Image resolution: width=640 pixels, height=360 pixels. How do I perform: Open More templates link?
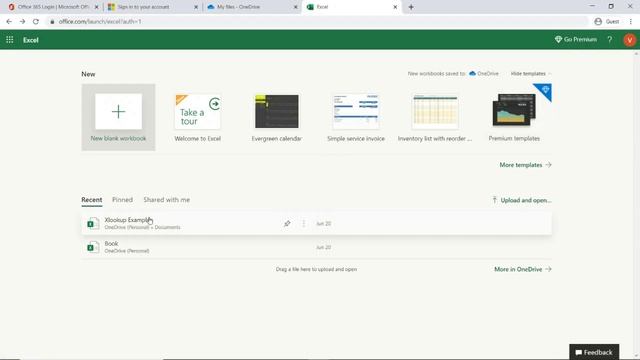(525, 165)
